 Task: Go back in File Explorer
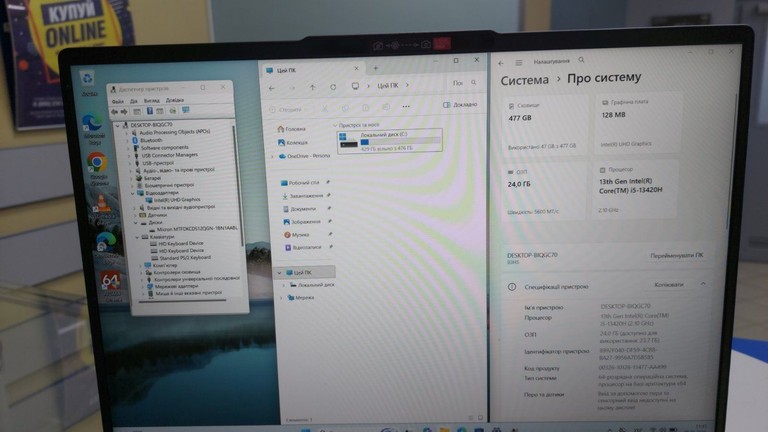coord(271,89)
